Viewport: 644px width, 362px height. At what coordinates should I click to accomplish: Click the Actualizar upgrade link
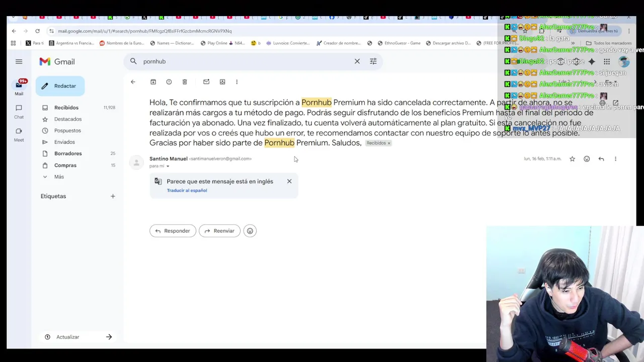click(67, 337)
